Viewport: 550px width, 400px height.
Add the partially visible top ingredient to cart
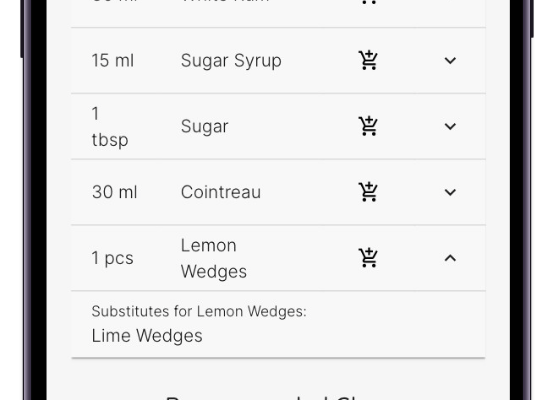[368, 2]
